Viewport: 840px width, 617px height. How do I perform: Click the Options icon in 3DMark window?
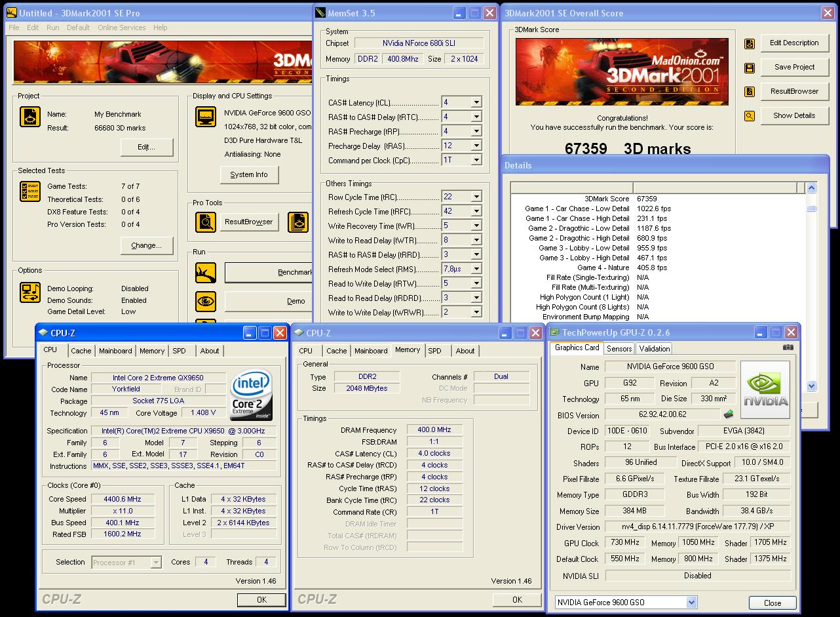click(30, 292)
